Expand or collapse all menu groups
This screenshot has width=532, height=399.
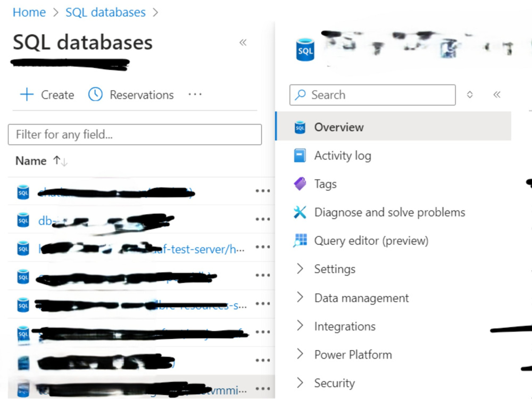coord(470,95)
